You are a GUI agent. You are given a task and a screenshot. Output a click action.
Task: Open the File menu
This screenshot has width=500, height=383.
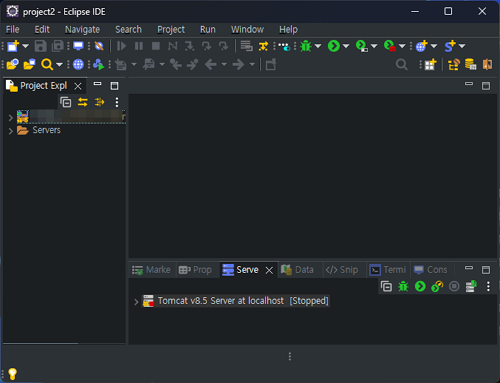coord(13,29)
